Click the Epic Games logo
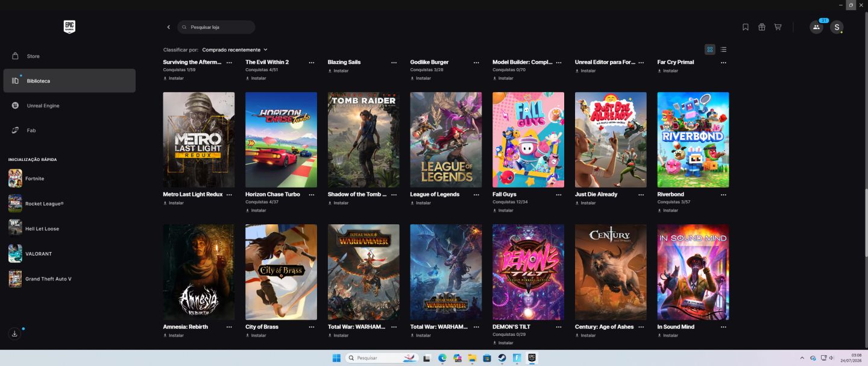Screen dimensions: 868x366 (69, 27)
